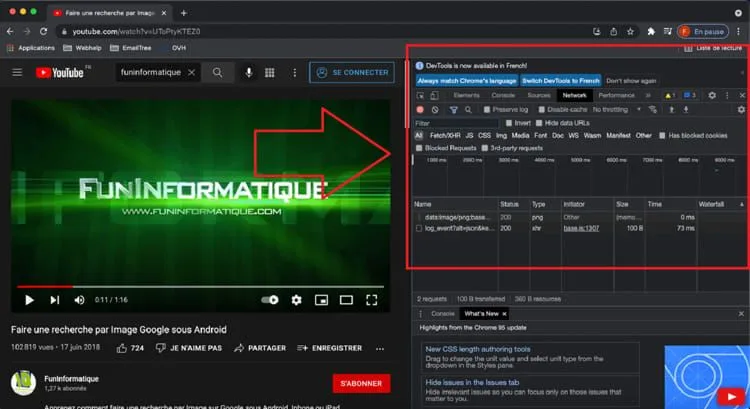Image resolution: width=750 pixels, height=409 pixels.
Task: Click Switch DevTools to French
Action: click(561, 80)
